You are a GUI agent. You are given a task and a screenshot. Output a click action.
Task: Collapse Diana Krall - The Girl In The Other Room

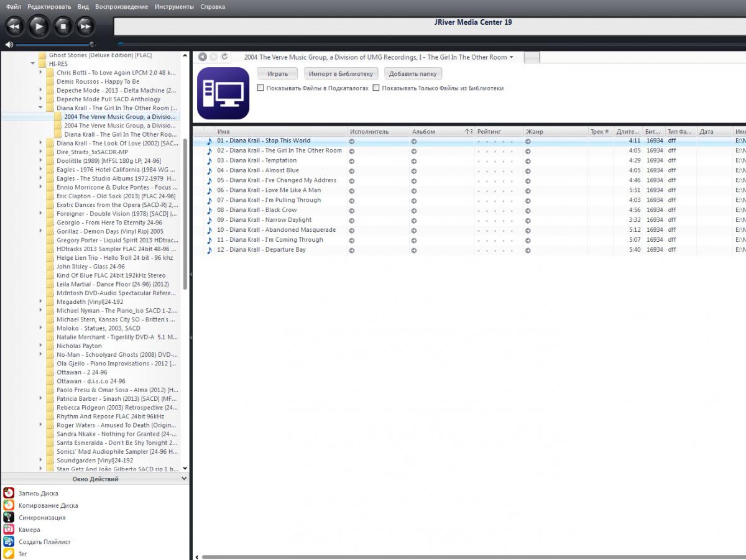point(41,108)
